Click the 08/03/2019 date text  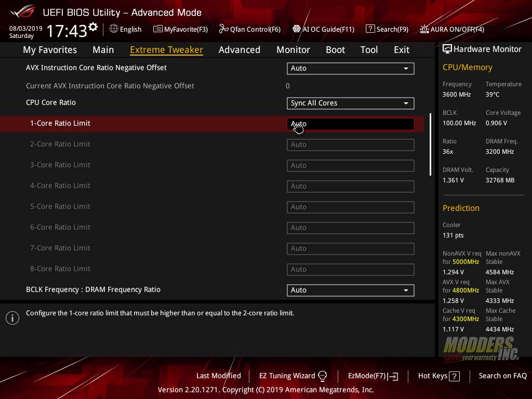pos(26,29)
